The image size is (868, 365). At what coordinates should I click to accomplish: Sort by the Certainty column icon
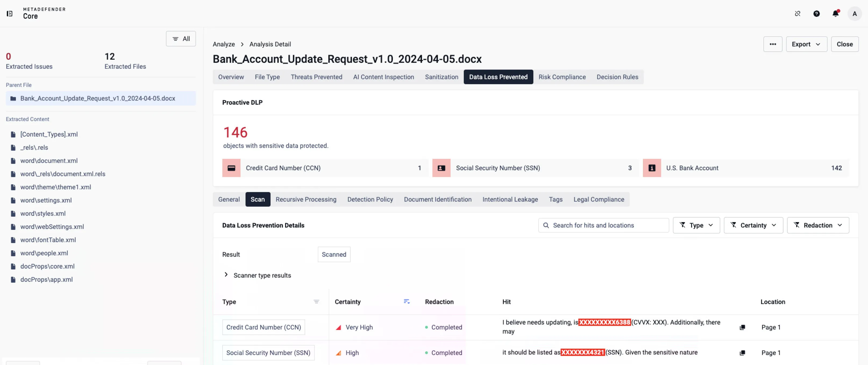(407, 301)
